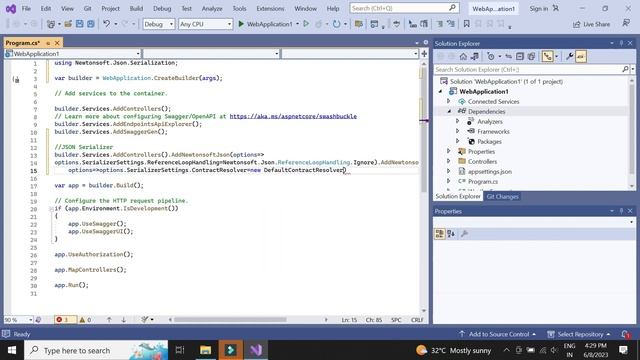The image size is (640, 360).
Task: Click Windows Start button
Action: click(x=12, y=350)
